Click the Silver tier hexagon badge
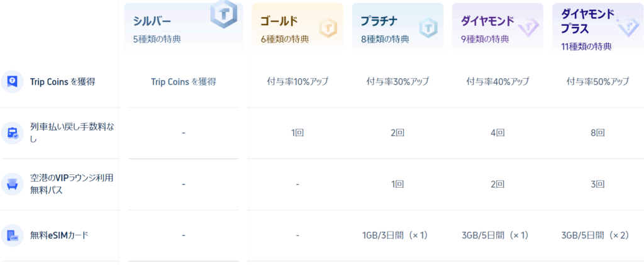This screenshot has width=644, height=265. (x=225, y=14)
